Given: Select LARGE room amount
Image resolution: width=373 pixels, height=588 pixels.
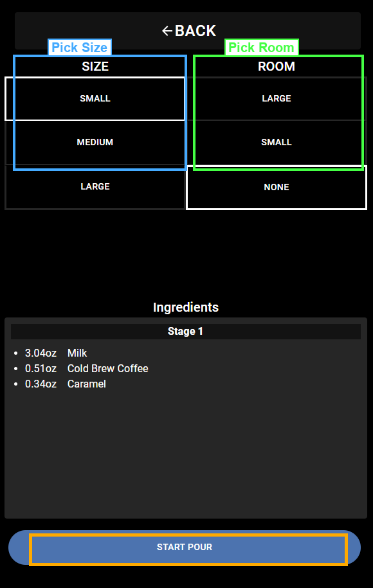Looking at the screenshot, I should 277,98.
